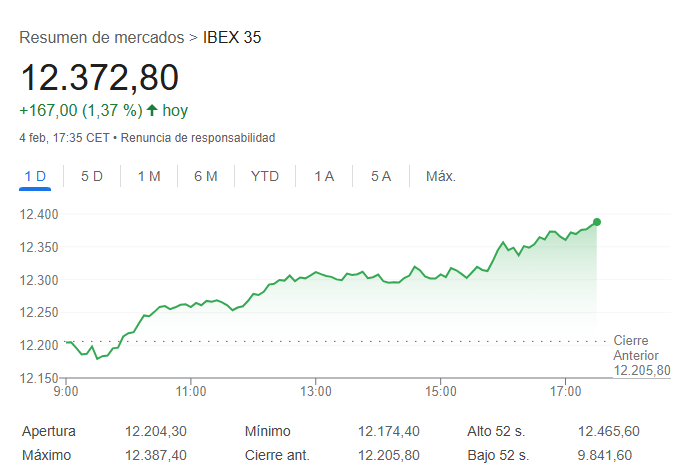Click the Mínimo value 12.174,40
Image resolution: width=694 pixels, height=472 pixels.
[389, 431]
